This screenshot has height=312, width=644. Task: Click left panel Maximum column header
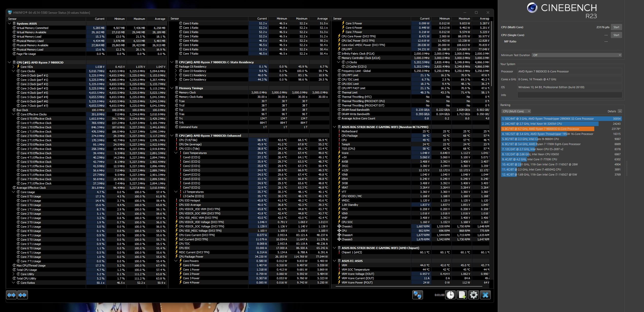[x=137, y=19]
